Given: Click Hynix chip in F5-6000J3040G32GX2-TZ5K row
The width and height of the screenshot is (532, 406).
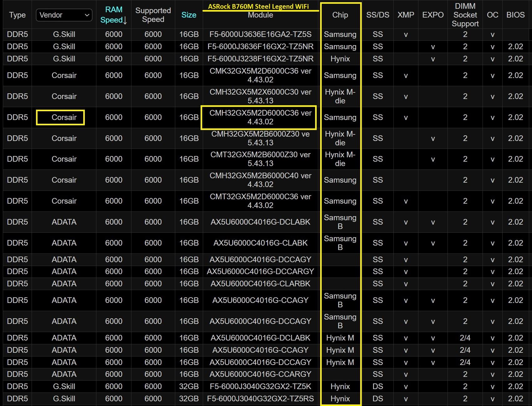Looking at the screenshot, I should tap(340, 386).
